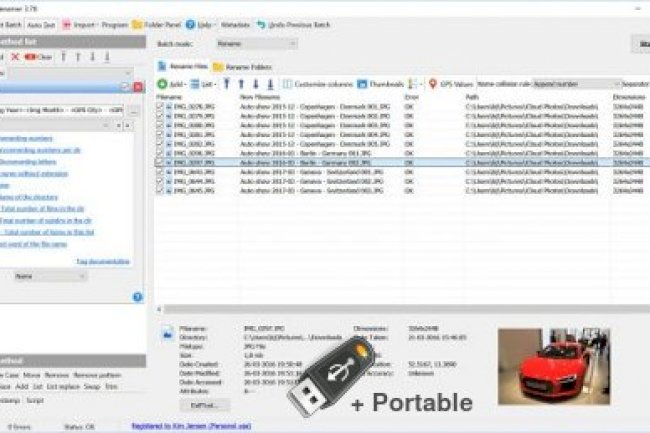The image size is (650, 433).
Task: Move selected file down one row
Action: pyautogui.click(x=256, y=84)
